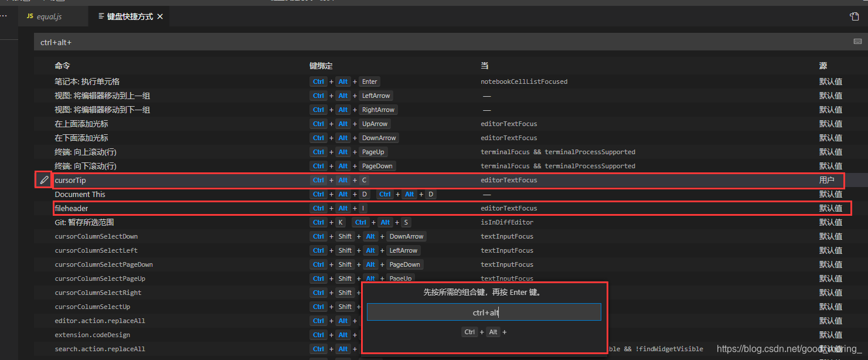Click the RightArrow key in 下一组 binding
868x360 pixels.
click(x=378, y=110)
